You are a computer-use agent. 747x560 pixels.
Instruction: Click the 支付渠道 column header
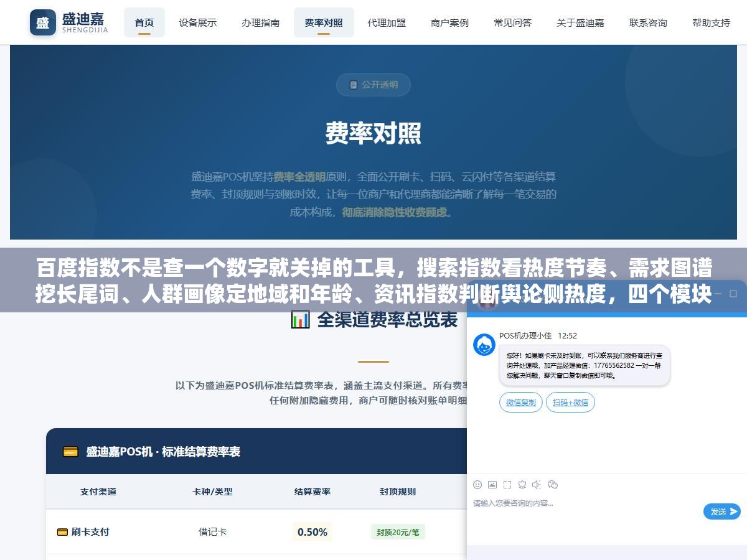[98, 492]
